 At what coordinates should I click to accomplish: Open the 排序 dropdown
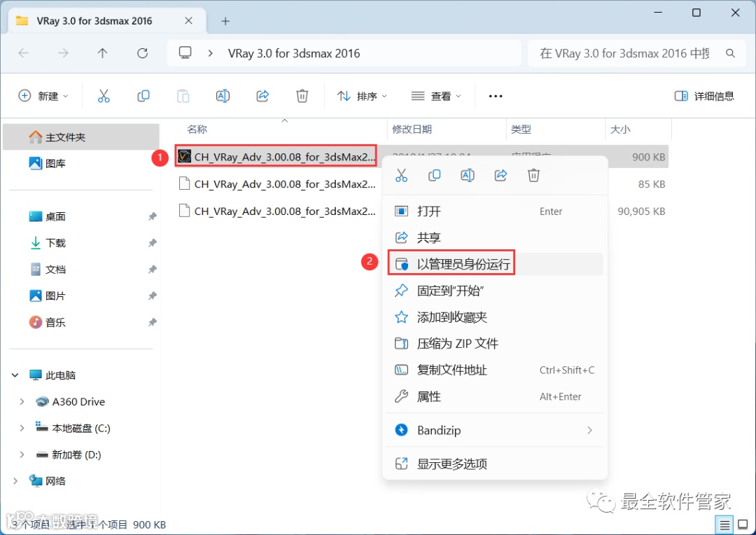362,96
